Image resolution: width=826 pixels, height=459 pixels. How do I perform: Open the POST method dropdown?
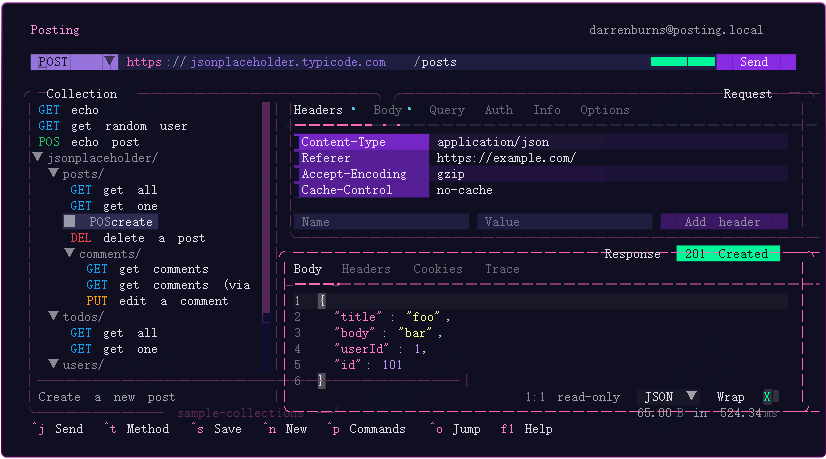[x=74, y=62]
